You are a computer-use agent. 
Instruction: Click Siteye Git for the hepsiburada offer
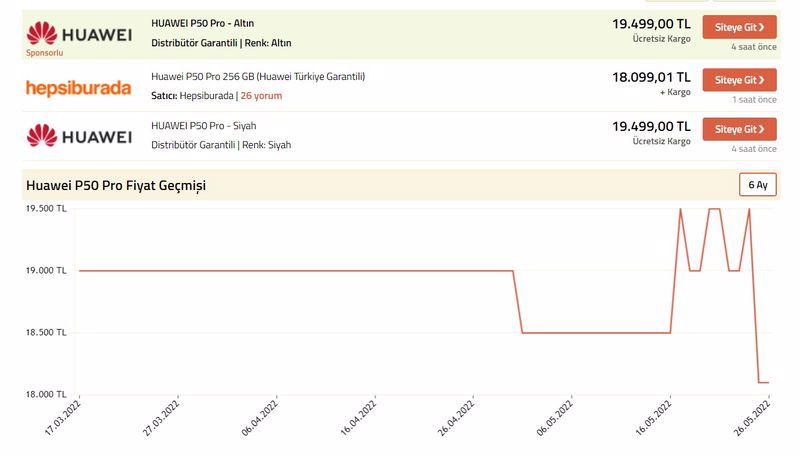(x=739, y=80)
